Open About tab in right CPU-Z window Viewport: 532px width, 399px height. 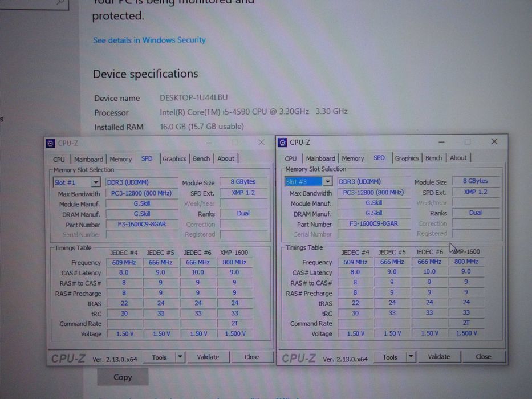458,158
